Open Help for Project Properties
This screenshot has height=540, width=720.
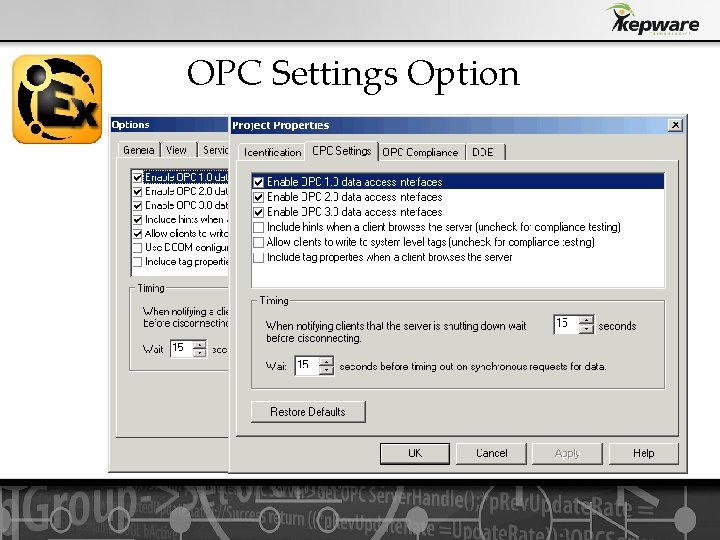click(643, 453)
